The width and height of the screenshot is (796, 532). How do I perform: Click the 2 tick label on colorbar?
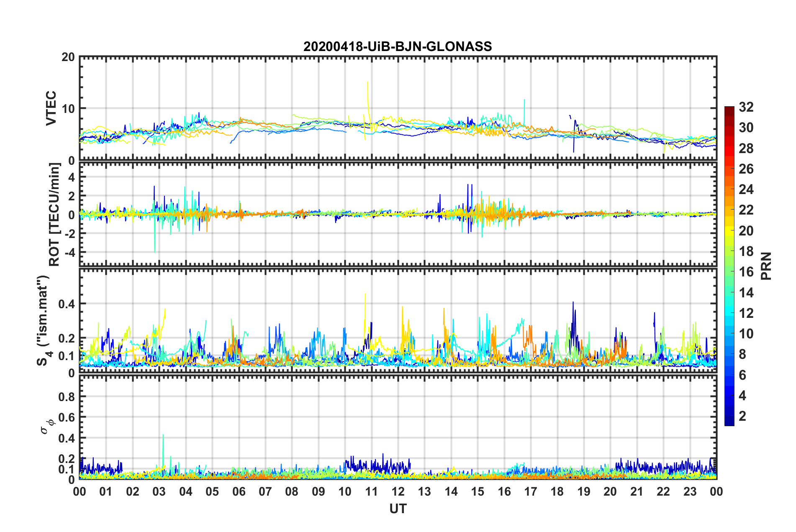point(742,416)
